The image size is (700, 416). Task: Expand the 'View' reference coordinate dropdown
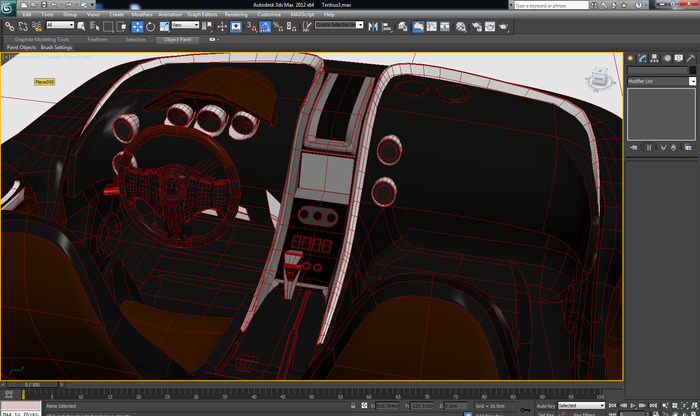[x=184, y=25]
